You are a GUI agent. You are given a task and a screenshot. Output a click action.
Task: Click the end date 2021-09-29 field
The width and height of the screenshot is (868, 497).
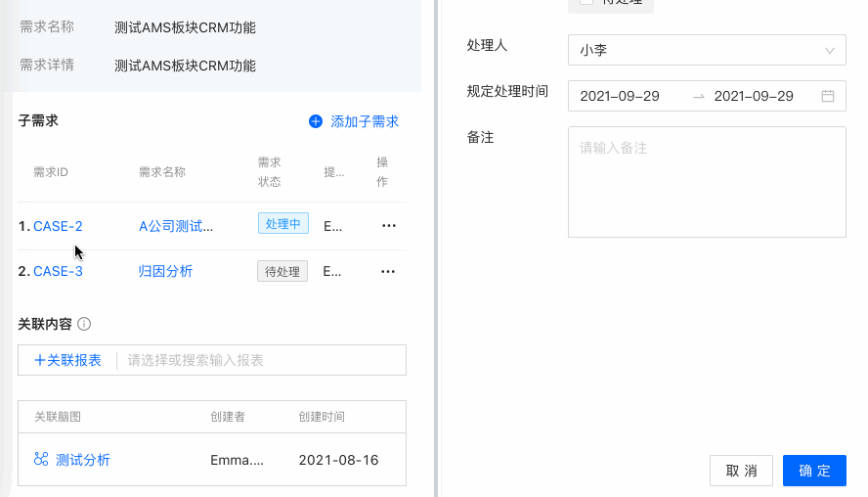754,96
